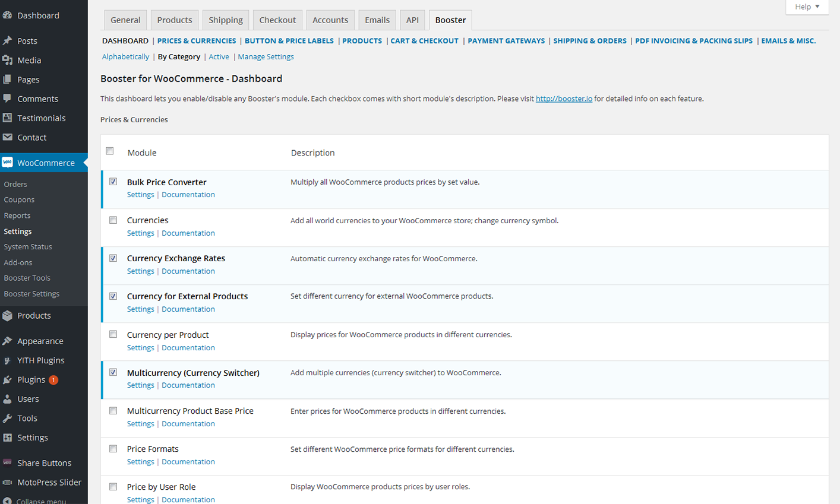
Task: Open Settings link under Currency Exchange Rates
Action: click(140, 271)
